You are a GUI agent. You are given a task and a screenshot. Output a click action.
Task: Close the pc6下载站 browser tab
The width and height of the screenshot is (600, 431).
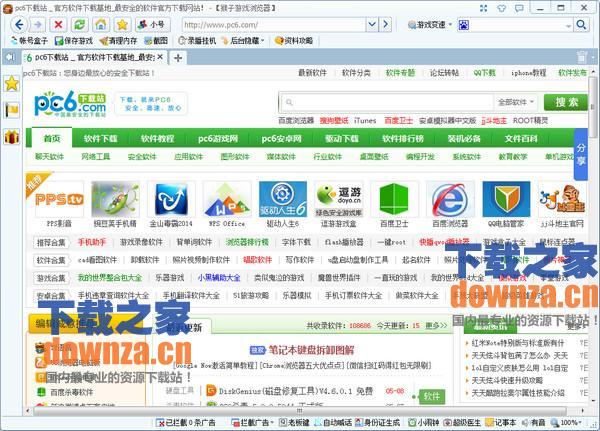click(x=160, y=57)
